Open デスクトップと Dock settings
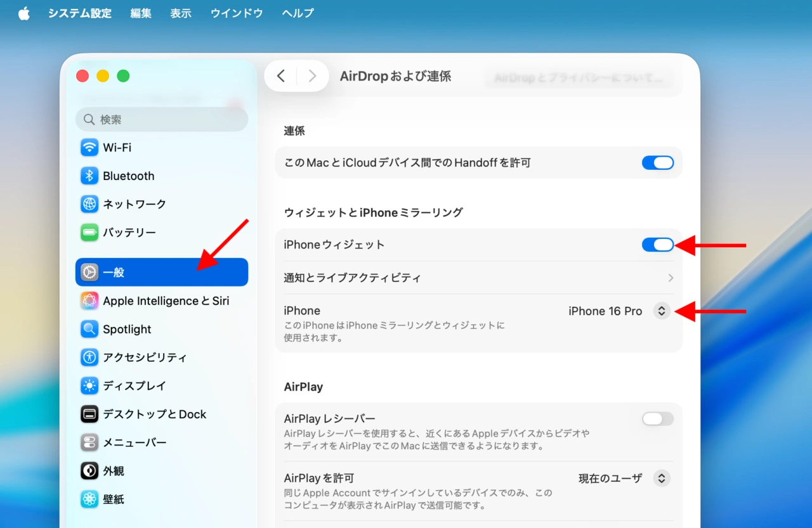The width and height of the screenshot is (812, 528). point(155,414)
